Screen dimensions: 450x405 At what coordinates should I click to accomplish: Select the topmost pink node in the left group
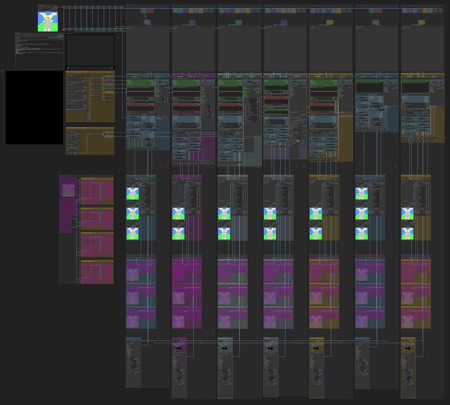[97, 191]
